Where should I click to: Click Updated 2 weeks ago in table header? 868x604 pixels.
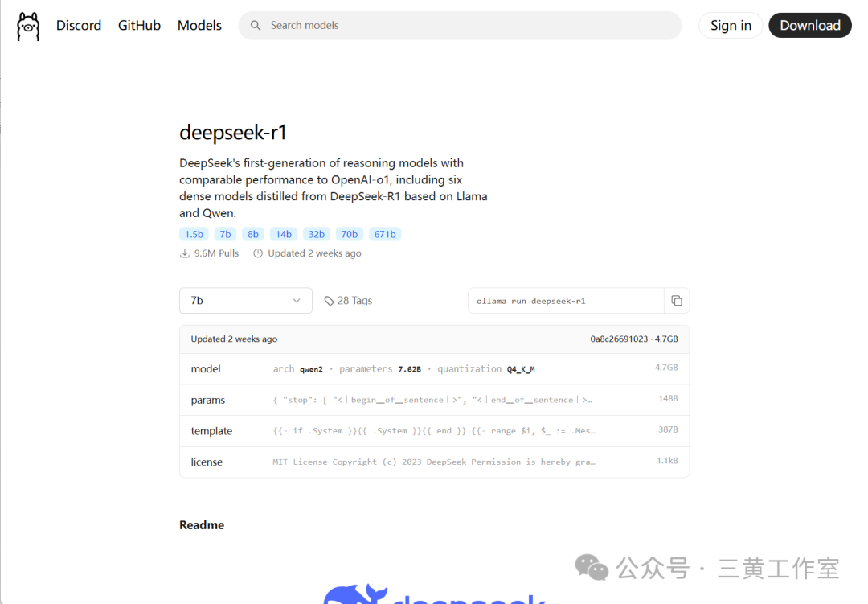coord(234,339)
